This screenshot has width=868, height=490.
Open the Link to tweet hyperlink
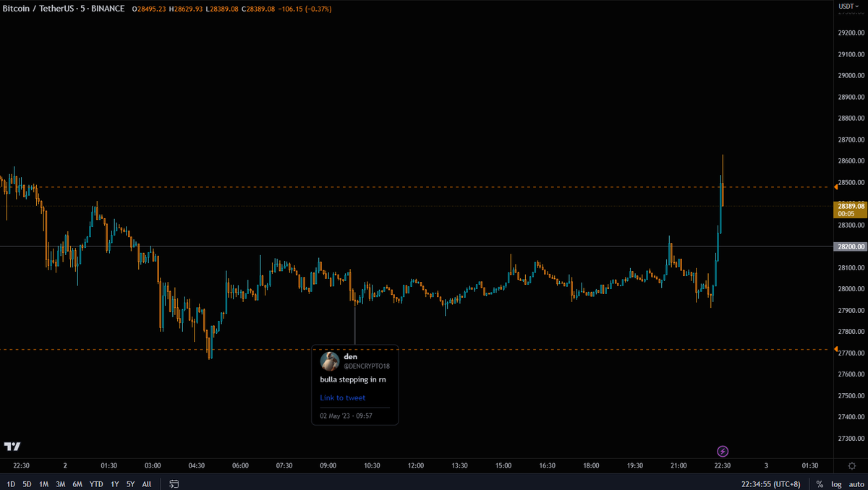click(343, 397)
